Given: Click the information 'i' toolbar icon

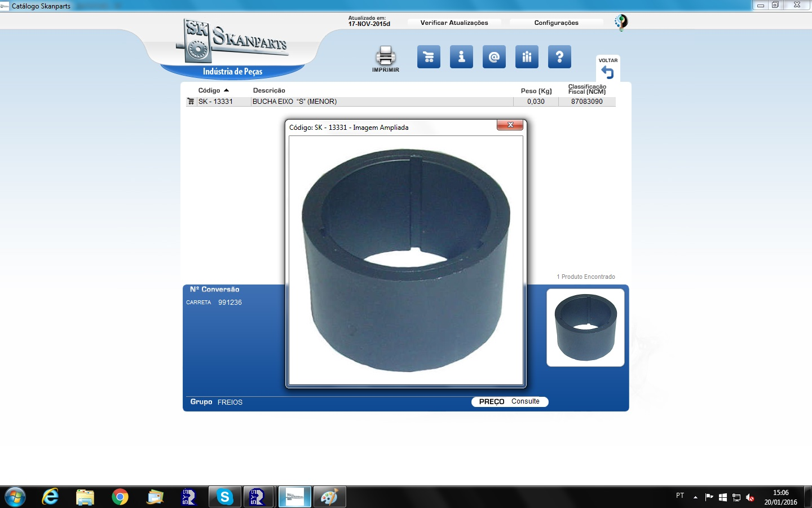Looking at the screenshot, I should pos(461,57).
